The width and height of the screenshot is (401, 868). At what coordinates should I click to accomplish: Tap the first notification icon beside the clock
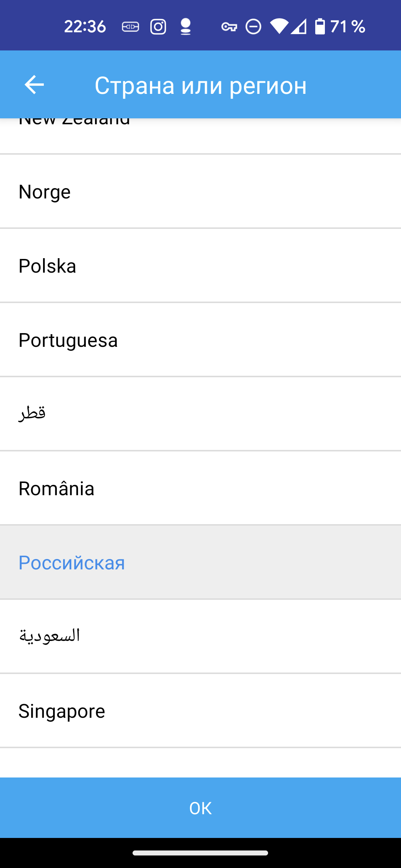(131, 27)
